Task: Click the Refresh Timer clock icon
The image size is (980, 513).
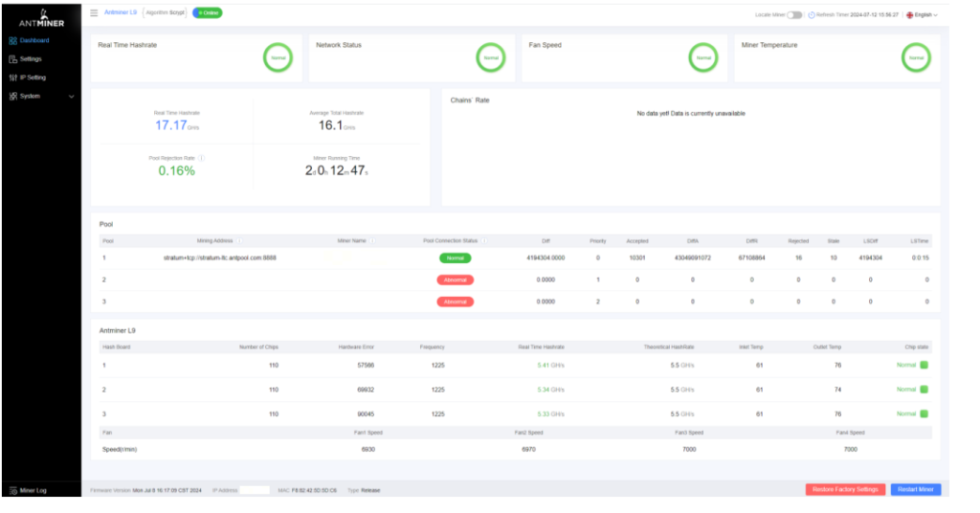Action: pyautogui.click(x=812, y=15)
